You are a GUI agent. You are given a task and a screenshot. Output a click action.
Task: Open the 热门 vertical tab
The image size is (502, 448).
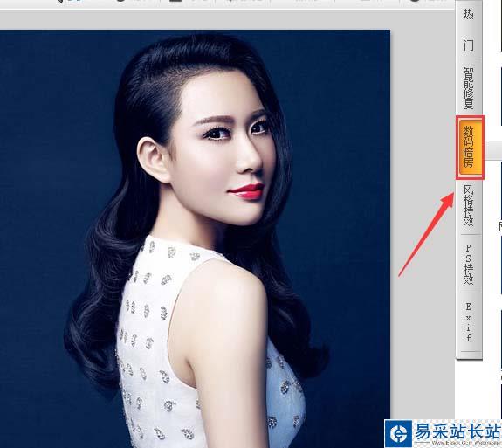(x=469, y=30)
